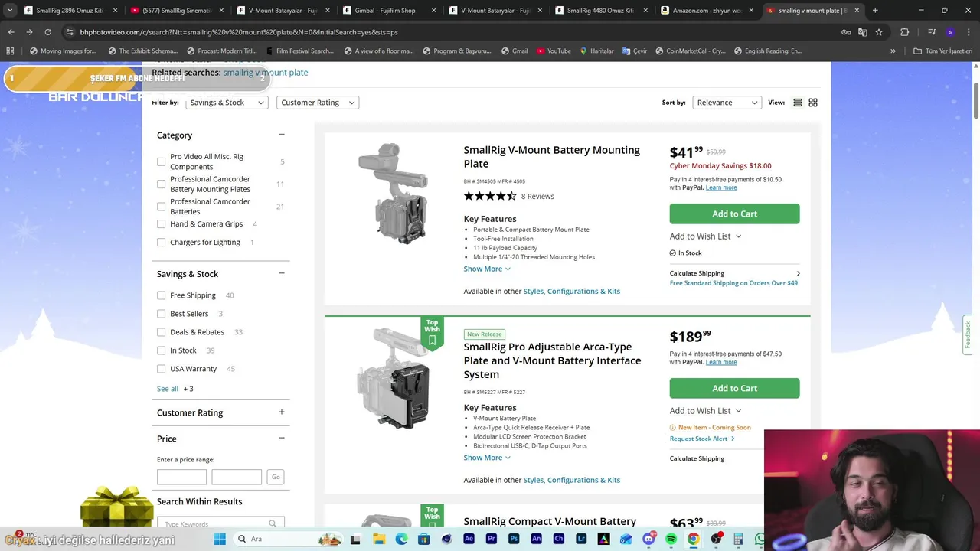Screen dimensions: 980x551
Task: Open Sort by Relevance dropdown
Action: pos(727,103)
